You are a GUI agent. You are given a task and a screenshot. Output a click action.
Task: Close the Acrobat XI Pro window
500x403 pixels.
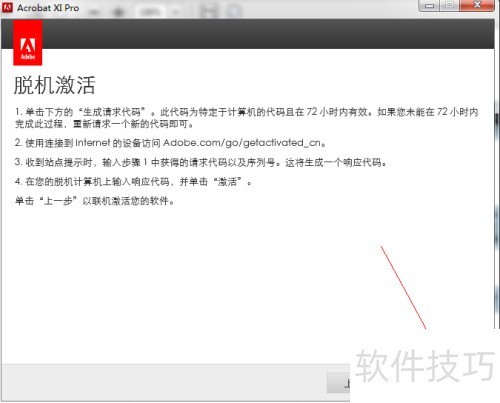click(x=477, y=5)
